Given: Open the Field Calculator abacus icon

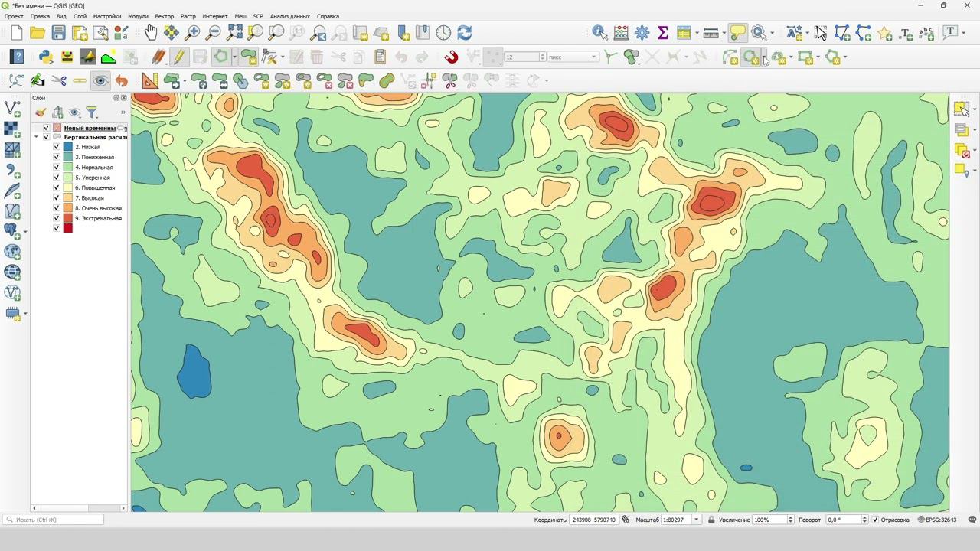Looking at the screenshot, I should click(x=621, y=33).
